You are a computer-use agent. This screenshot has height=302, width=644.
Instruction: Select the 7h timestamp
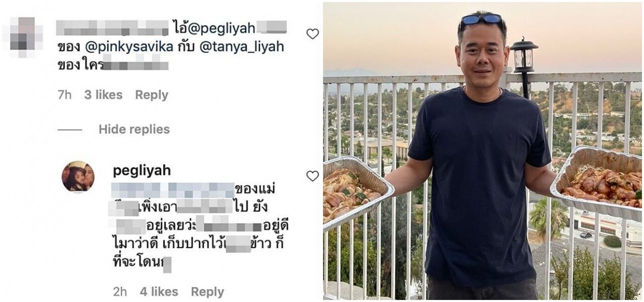[x=64, y=95]
